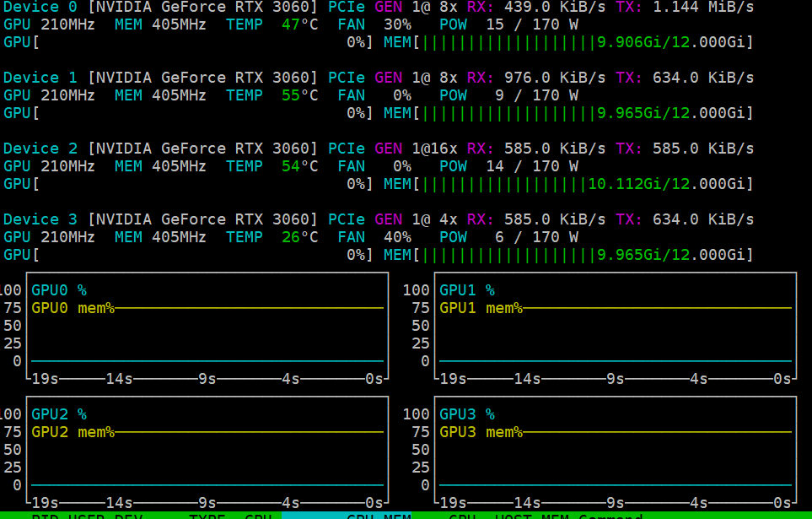Click the GPU2 % legend label
Viewport: 812px width, 519px height.
coord(59,414)
